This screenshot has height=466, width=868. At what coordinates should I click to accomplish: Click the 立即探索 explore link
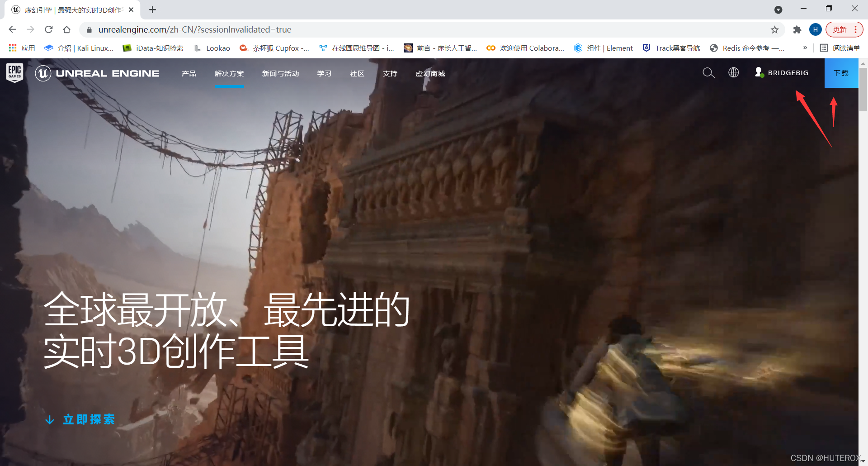coord(89,419)
